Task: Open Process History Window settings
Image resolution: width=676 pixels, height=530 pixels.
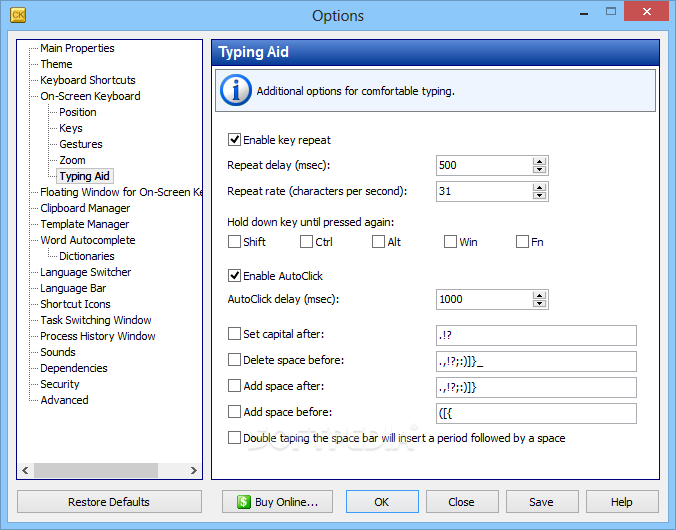Action: tap(97, 336)
